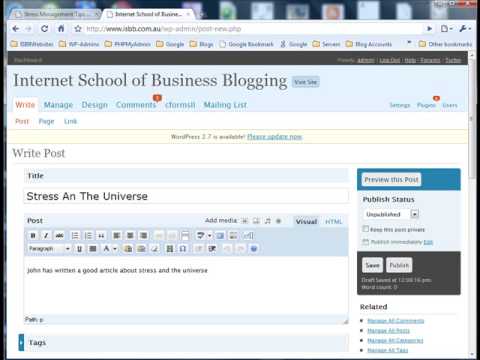Click Paste from Word icon

[141, 249]
